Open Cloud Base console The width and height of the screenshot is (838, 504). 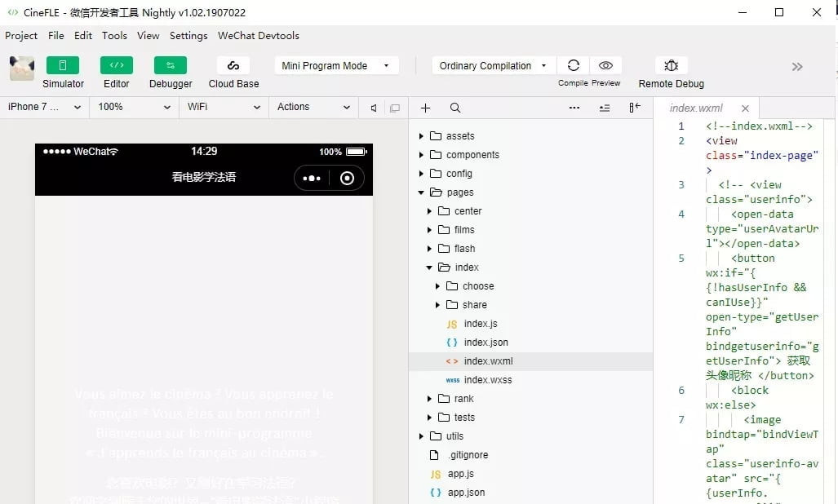coord(233,66)
